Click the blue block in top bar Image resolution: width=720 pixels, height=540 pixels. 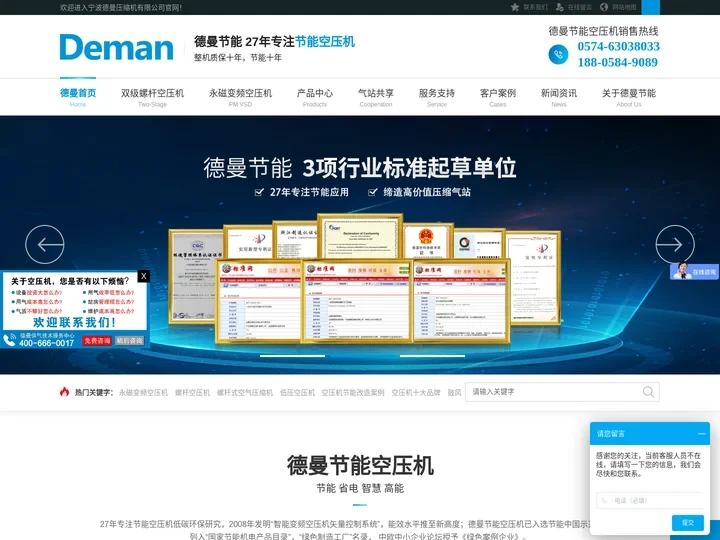pos(651,7)
